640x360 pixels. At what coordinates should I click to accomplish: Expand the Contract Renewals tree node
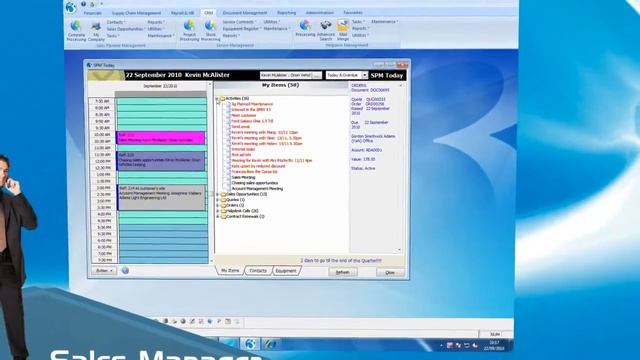click(x=218, y=217)
